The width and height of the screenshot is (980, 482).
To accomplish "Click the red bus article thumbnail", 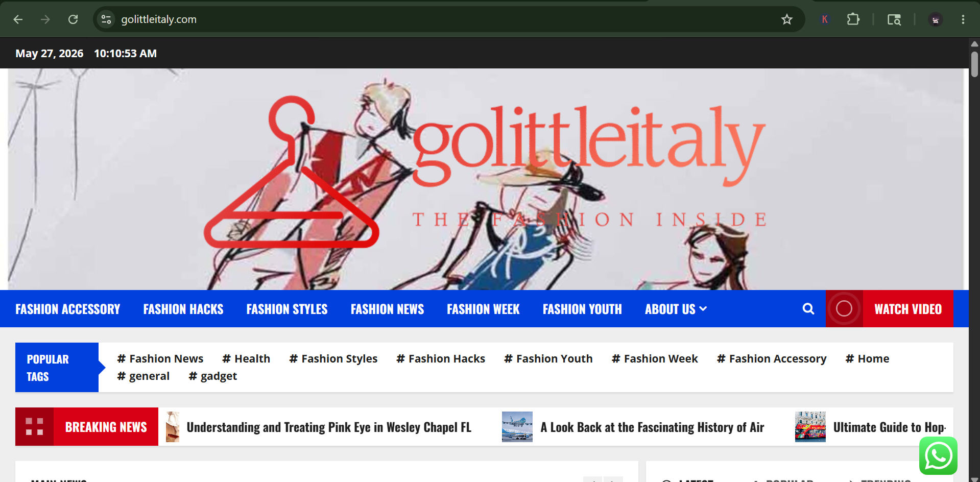I will [810, 427].
